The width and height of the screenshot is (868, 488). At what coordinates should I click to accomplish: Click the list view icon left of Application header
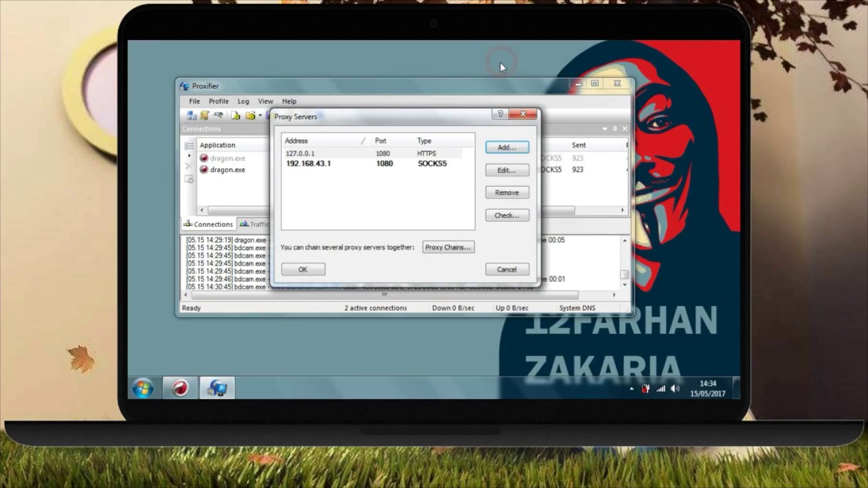tap(189, 146)
